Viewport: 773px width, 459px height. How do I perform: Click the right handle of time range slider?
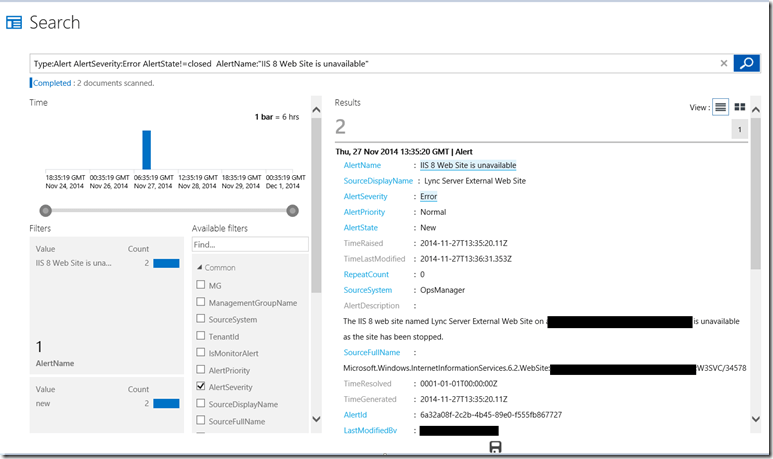click(x=292, y=210)
